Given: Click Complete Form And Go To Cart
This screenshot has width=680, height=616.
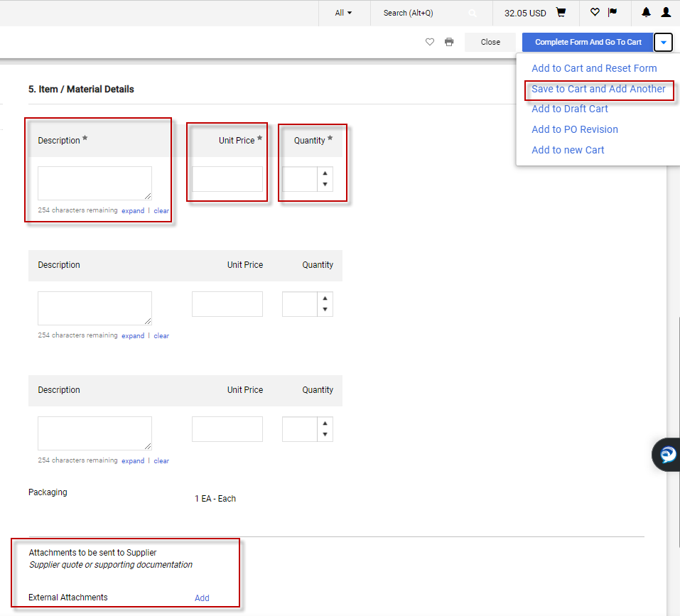Looking at the screenshot, I should [x=588, y=42].
